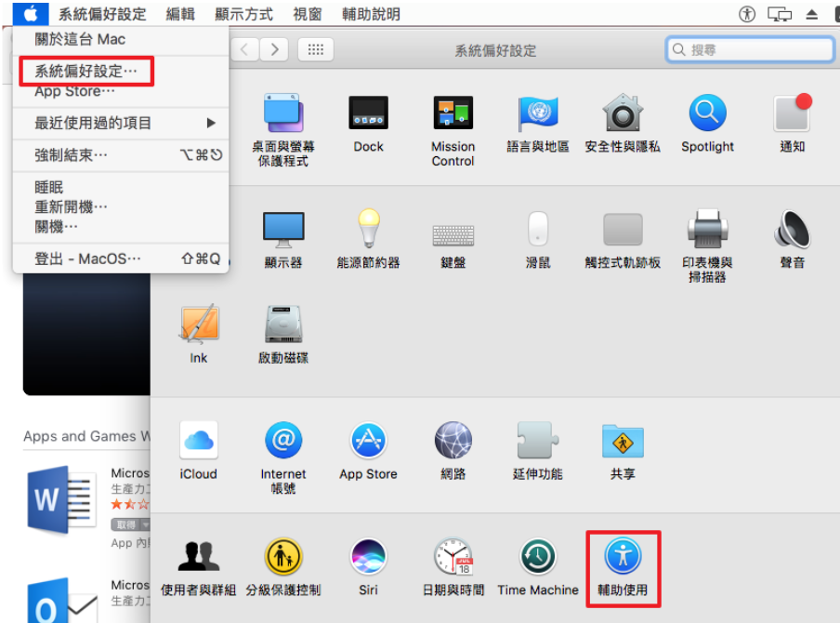Open Time Machine preferences pane
The height and width of the screenshot is (623, 840).
[538, 566]
